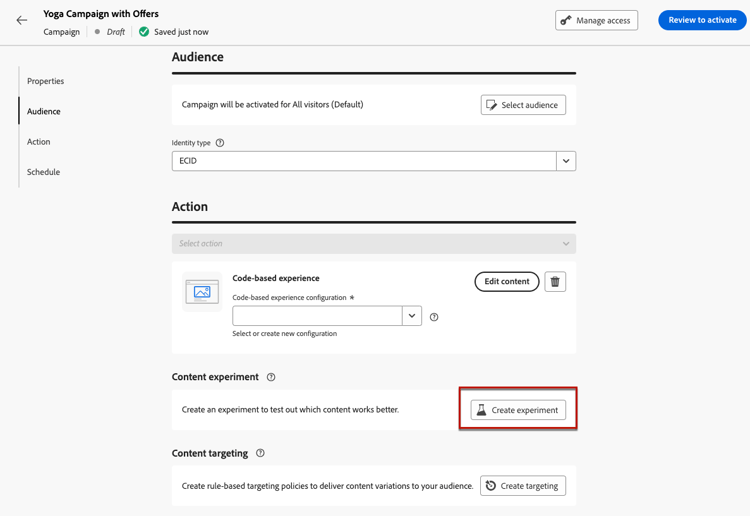Focus the code-based experience configuration field
Image resolution: width=750 pixels, height=516 pixels.
317,316
